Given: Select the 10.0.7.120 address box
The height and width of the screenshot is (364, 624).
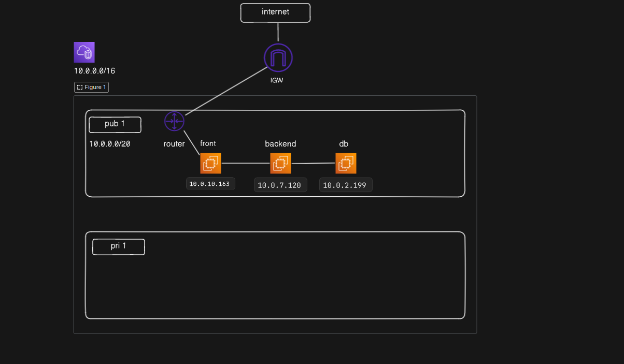Looking at the screenshot, I should pyautogui.click(x=280, y=185).
